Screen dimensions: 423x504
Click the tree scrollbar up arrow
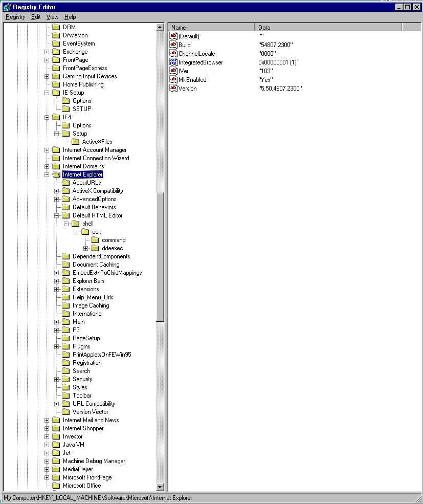click(160, 27)
